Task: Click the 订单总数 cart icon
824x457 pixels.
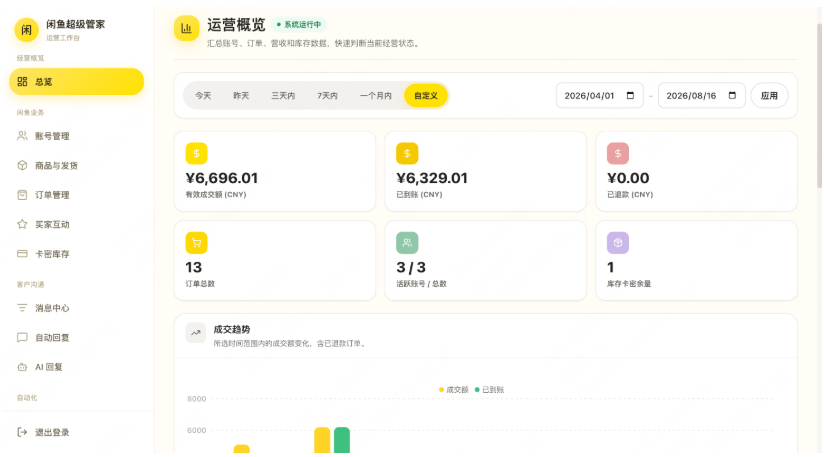Action: tap(197, 243)
